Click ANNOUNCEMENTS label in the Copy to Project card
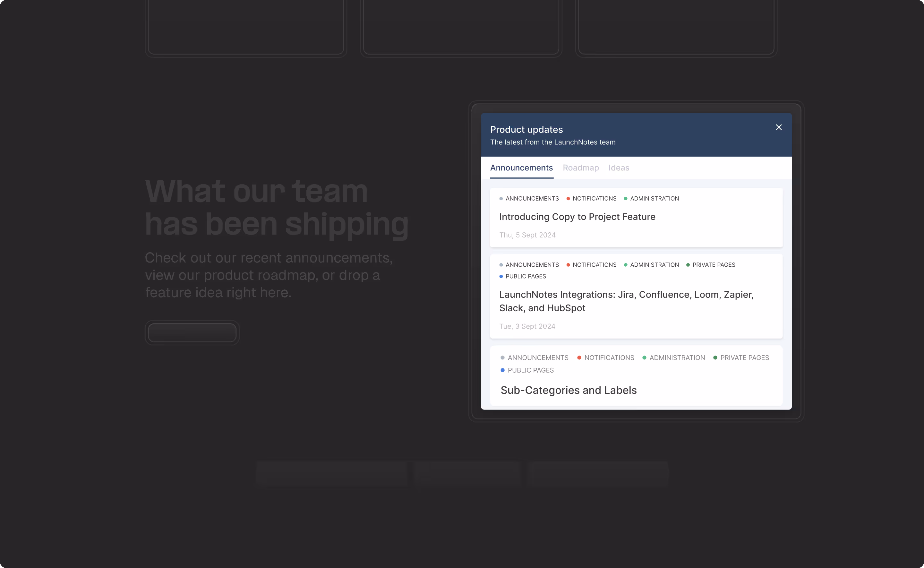 point(532,198)
